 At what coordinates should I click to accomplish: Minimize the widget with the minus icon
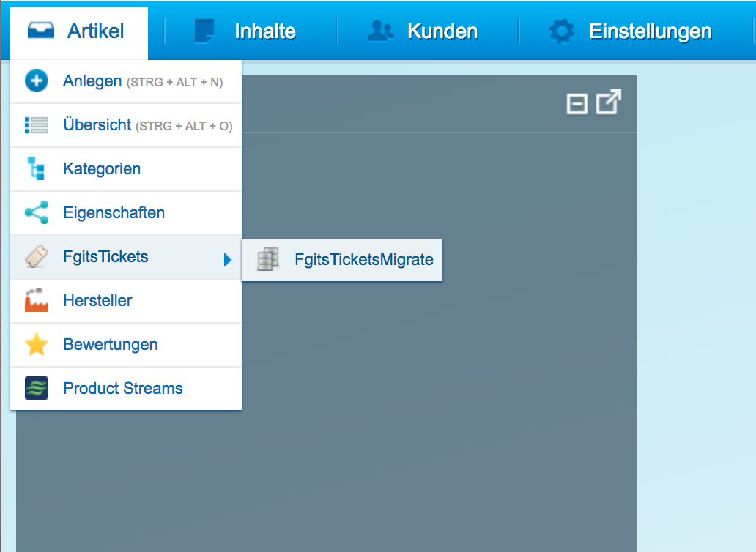click(577, 104)
